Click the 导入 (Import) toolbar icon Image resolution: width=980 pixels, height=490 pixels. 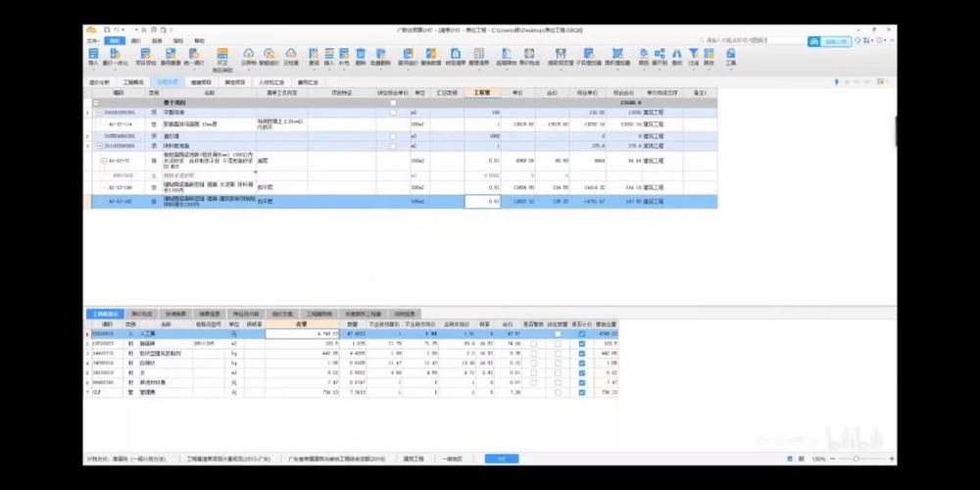pyautogui.click(x=94, y=57)
